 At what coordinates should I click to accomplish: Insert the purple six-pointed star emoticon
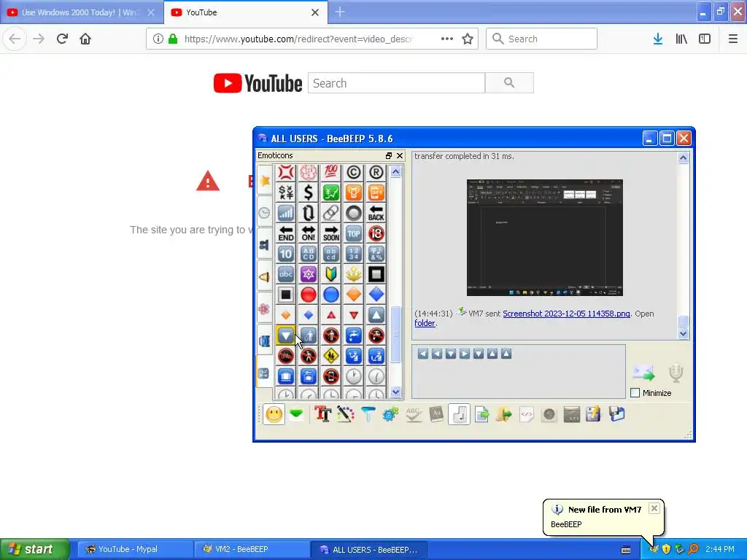coord(309,274)
